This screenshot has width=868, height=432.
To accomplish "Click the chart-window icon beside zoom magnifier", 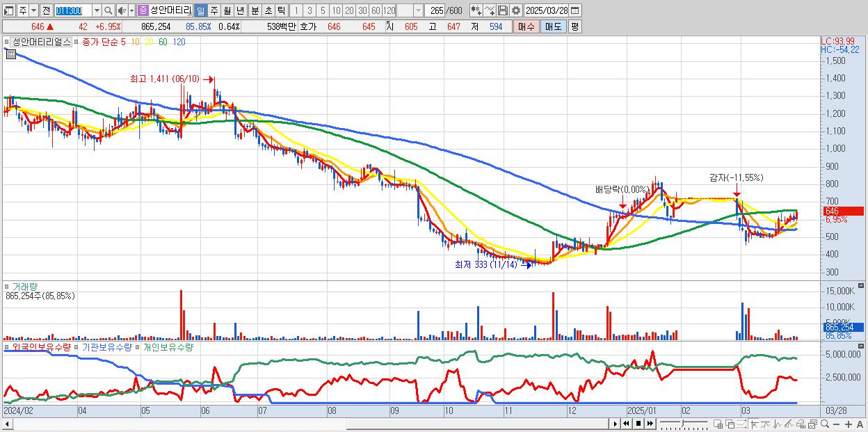I will point(812,424).
